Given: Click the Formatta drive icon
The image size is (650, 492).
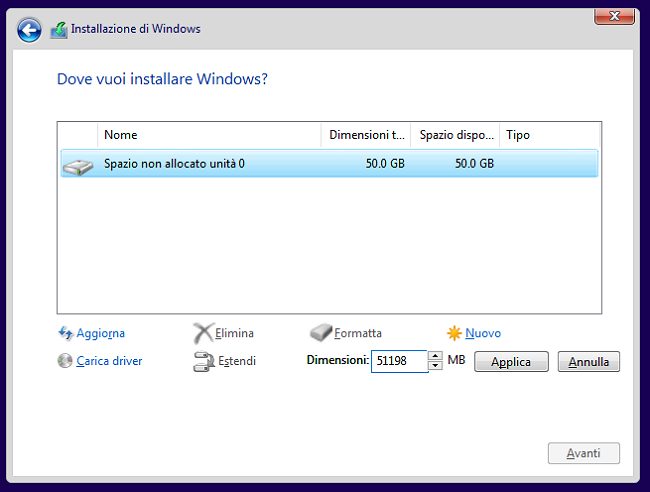Looking at the screenshot, I should pyautogui.click(x=321, y=332).
